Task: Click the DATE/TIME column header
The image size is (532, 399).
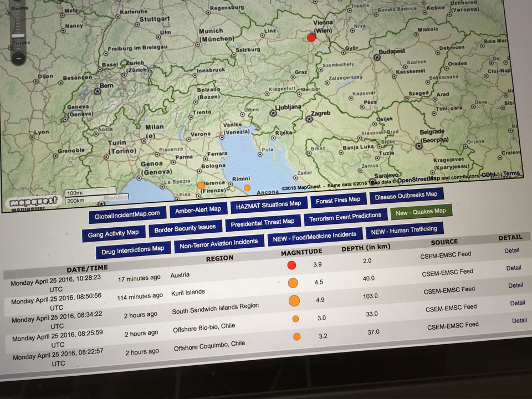Action: 87,269
